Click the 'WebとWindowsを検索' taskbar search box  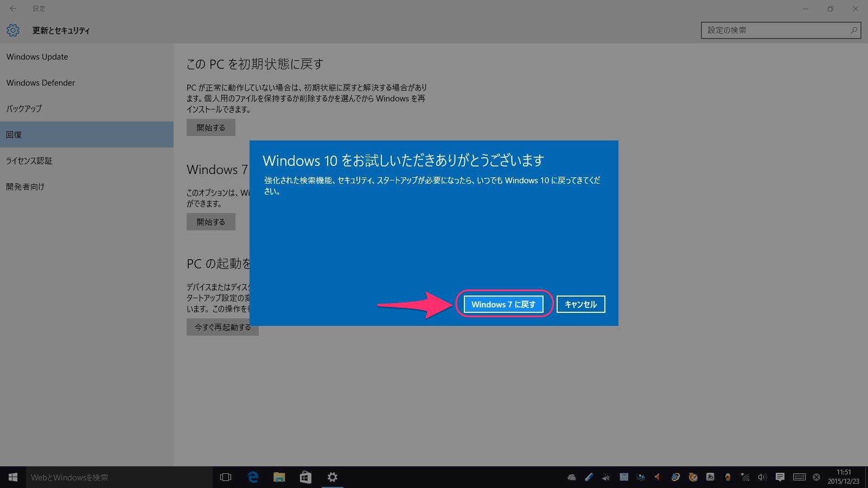119,477
